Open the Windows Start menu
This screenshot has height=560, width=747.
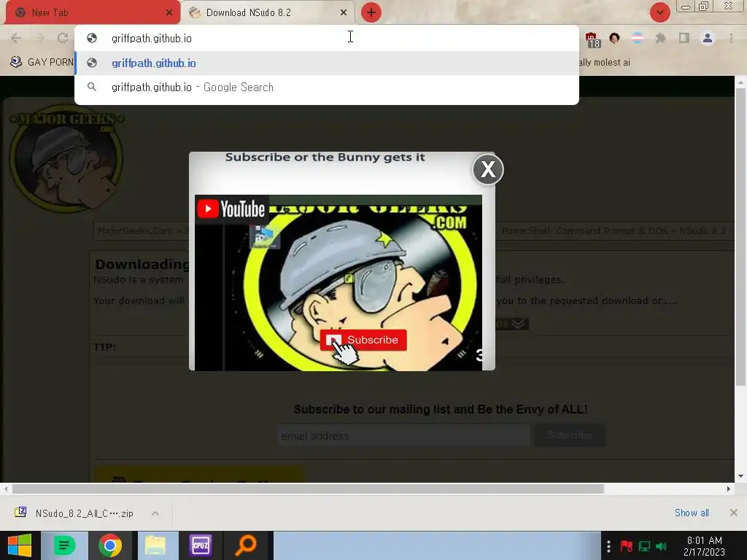coord(20,545)
